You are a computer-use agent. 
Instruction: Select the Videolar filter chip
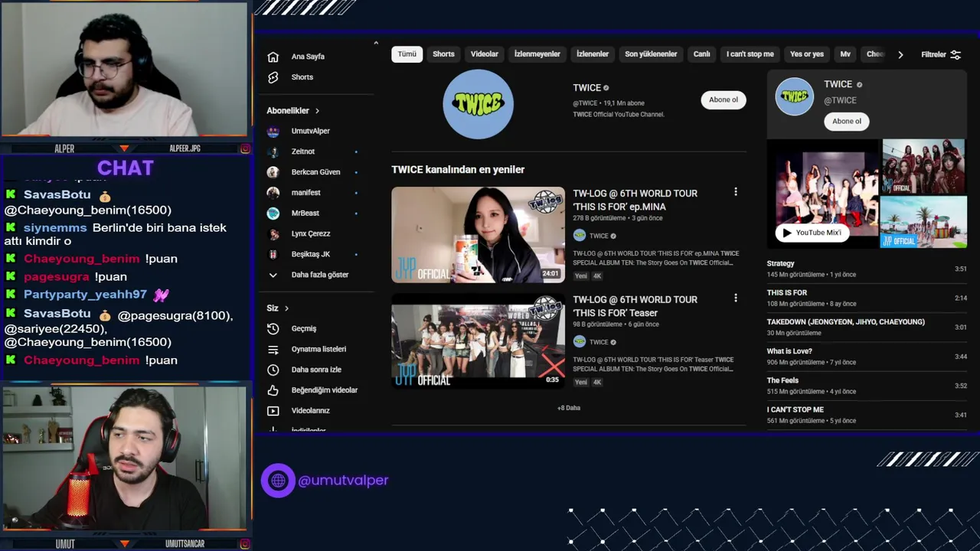484,54
